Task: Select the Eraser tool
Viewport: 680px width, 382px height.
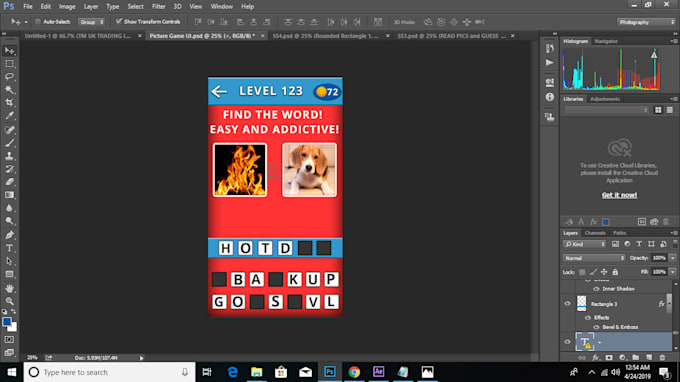Action: tap(9, 182)
